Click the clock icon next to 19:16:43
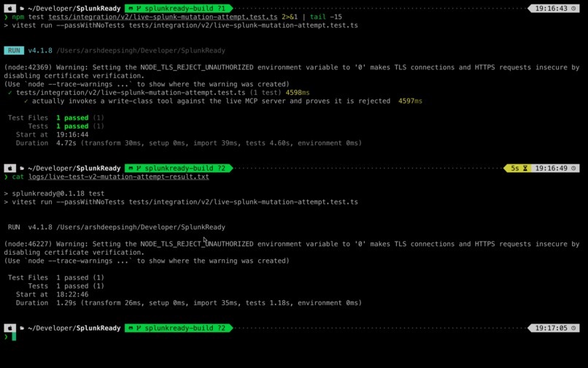Screen dimensions: 588x368 [x=573, y=8]
